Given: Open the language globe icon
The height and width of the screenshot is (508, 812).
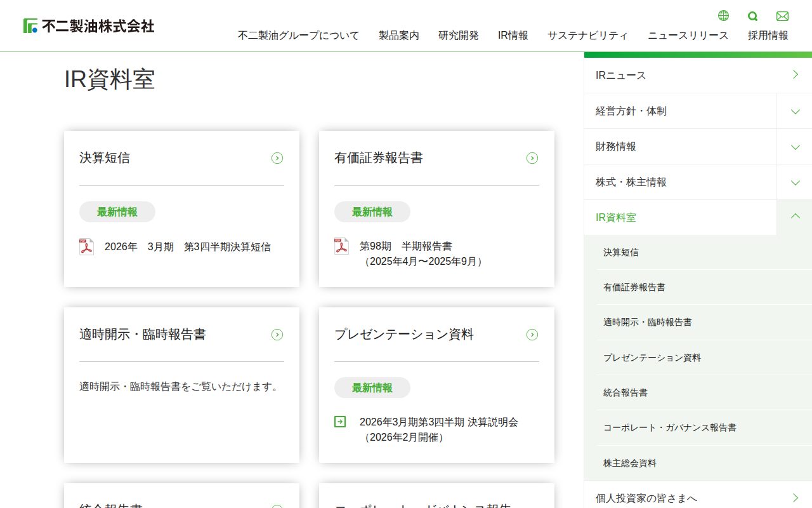Looking at the screenshot, I should tap(723, 16).
